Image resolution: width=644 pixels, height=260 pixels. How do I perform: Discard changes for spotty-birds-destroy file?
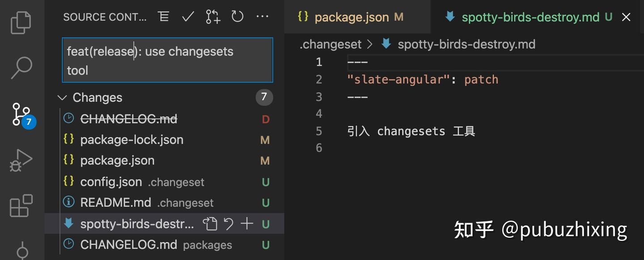tap(229, 224)
